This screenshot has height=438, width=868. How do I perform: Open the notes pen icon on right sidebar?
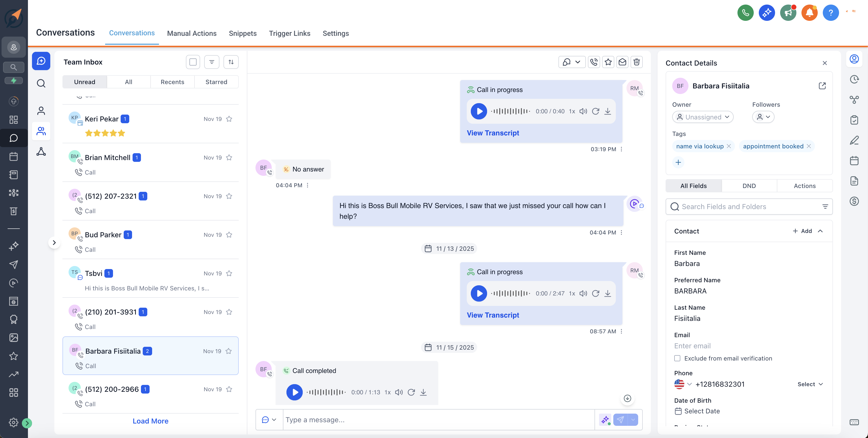coord(855,140)
